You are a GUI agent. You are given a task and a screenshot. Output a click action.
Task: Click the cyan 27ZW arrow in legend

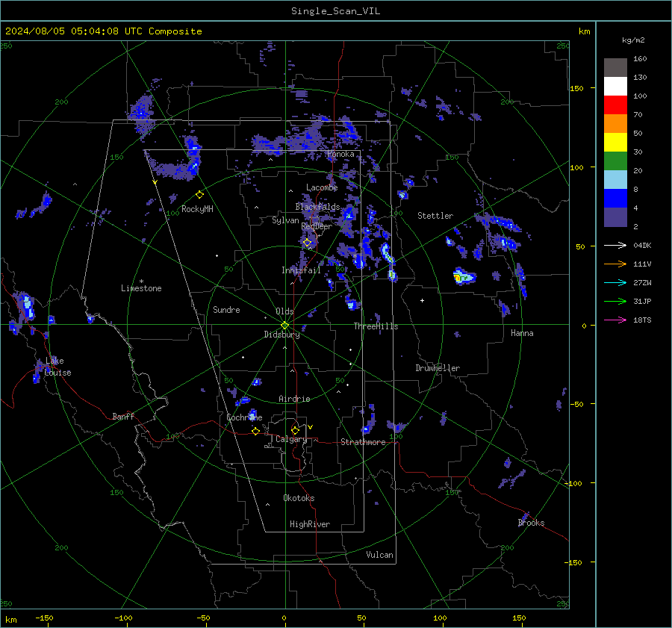(615, 283)
